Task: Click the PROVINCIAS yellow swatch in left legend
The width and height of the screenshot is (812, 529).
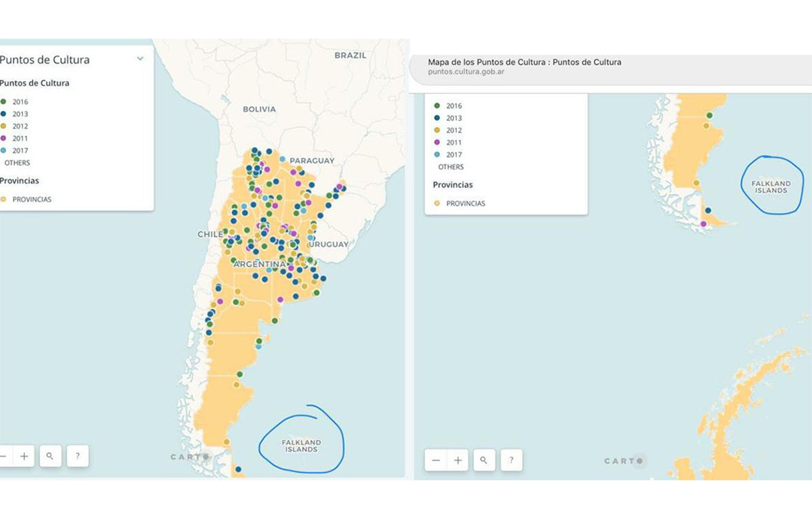Action: pyautogui.click(x=3, y=200)
